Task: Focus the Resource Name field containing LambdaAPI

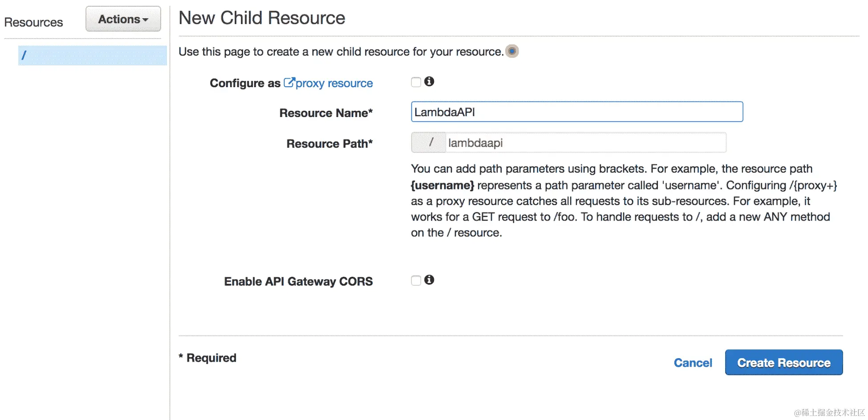Action: pyautogui.click(x=577, y=112)
